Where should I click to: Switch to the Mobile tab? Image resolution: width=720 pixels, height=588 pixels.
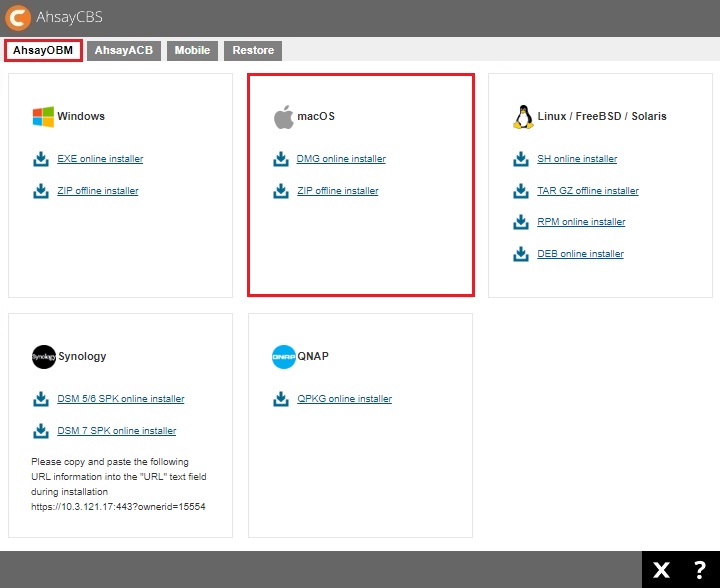tap(192, 50)
